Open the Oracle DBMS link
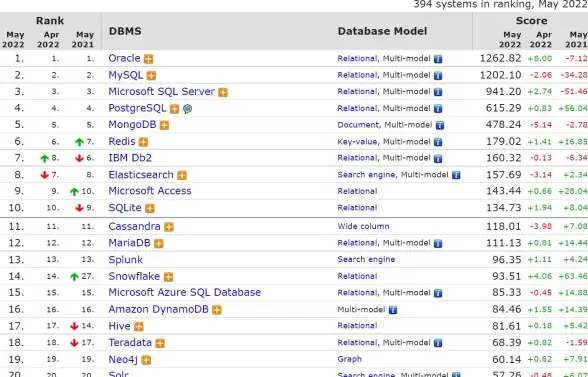Viewport: 588px width, 377px height. [x=124, y=59]
